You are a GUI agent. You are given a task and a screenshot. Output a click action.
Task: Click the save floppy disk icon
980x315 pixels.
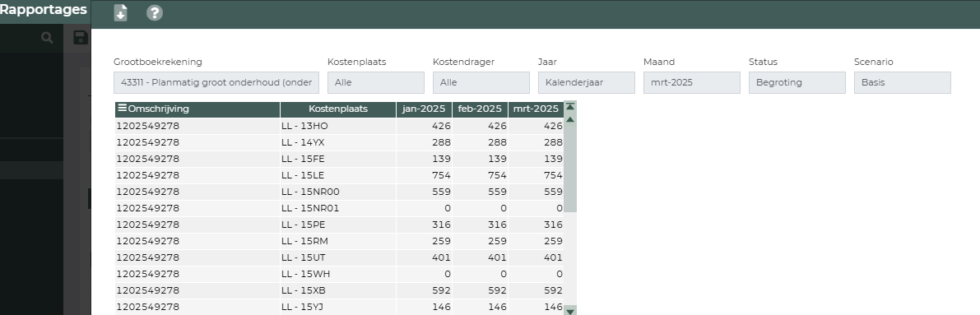coord(81,38)
